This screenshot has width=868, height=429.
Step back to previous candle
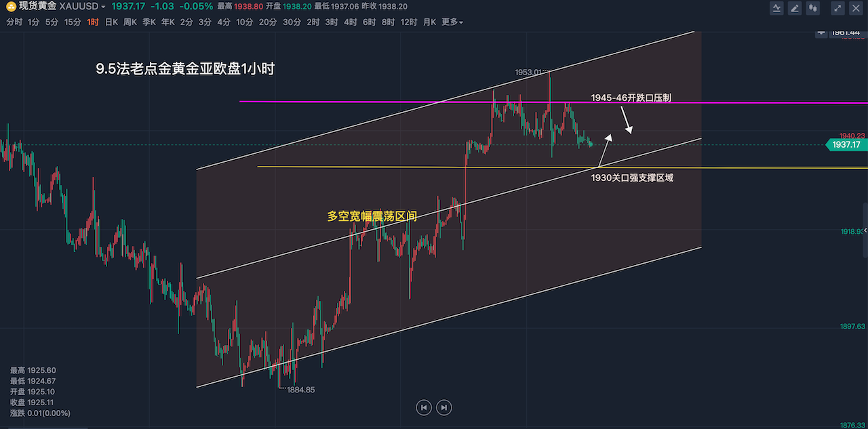[423, 407]
